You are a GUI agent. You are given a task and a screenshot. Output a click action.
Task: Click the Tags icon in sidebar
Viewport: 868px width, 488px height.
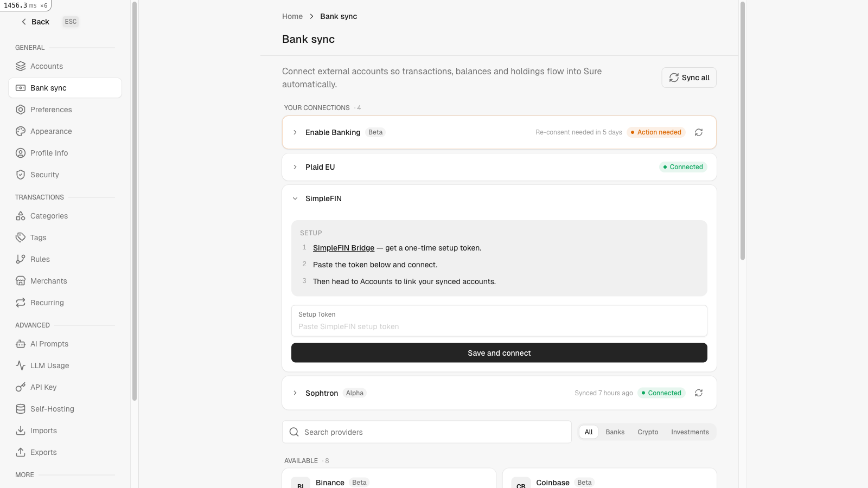[21, 237]
